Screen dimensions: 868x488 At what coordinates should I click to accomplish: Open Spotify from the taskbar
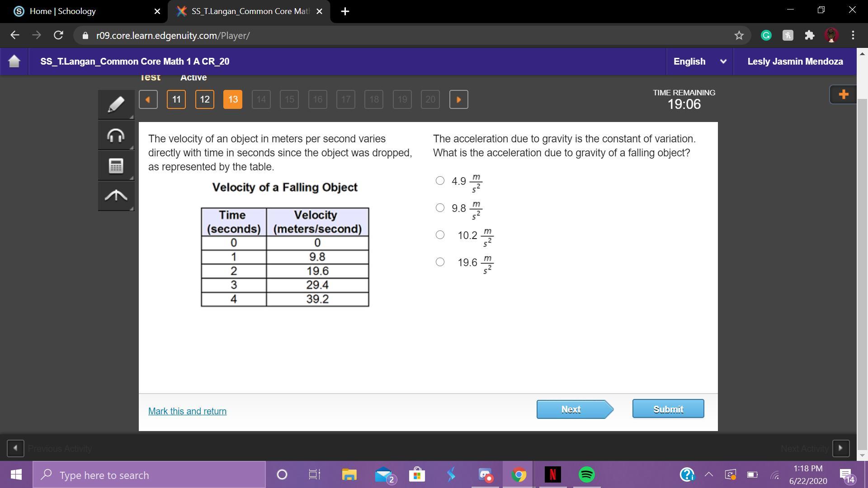[586, 475]
